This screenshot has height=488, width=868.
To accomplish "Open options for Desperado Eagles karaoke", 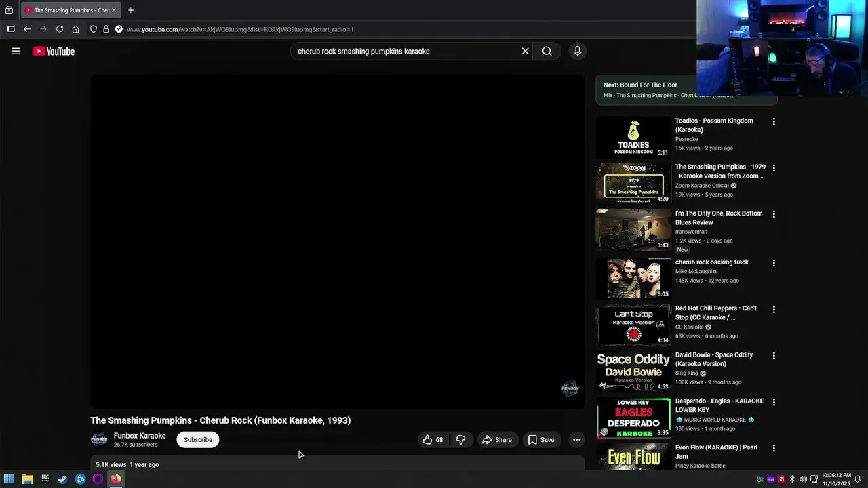I will [x=774, y=402].
